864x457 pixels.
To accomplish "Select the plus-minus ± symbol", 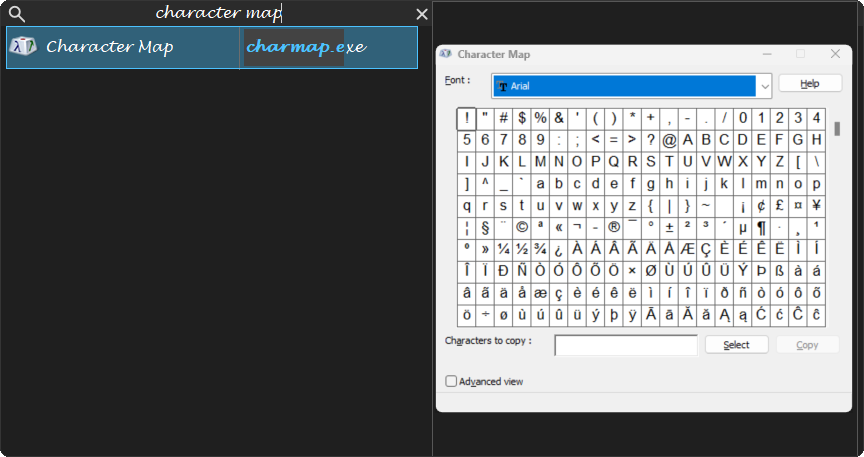I will (x=669, y=228).
